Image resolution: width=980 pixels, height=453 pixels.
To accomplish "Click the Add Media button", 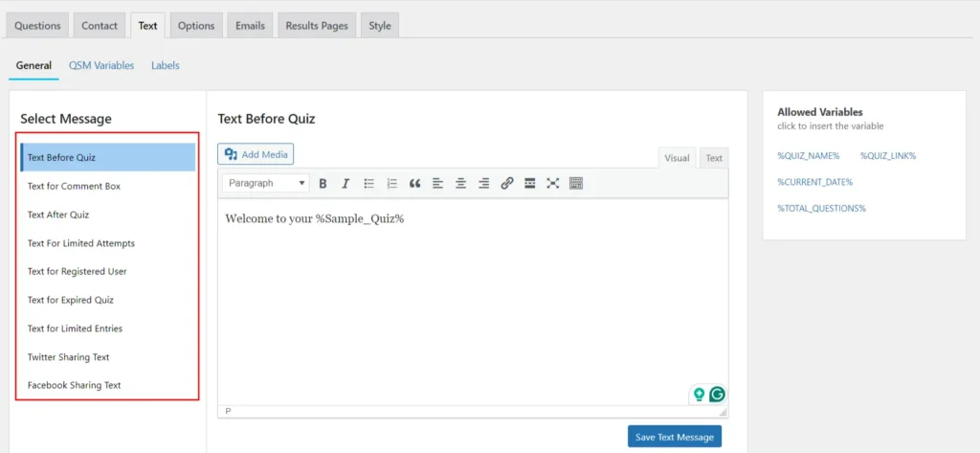I will pyautogui.click(x=256, y=154).
